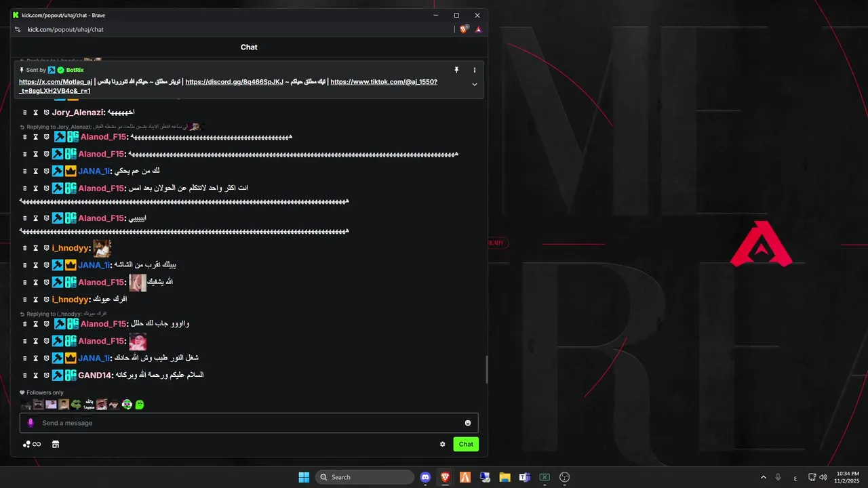Screen dimensions: 868x488
Task: Open the emoji picker in message box
Action: point(468,423)
